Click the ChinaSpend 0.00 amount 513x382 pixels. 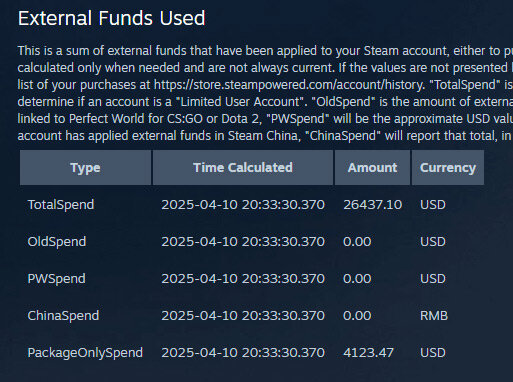point(357,316)
